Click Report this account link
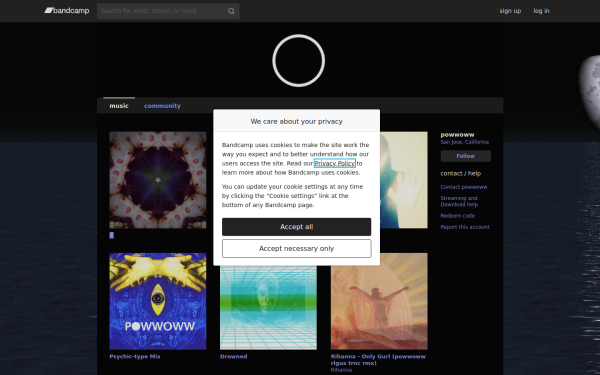The image size is (600, 375). pos(465,227)
